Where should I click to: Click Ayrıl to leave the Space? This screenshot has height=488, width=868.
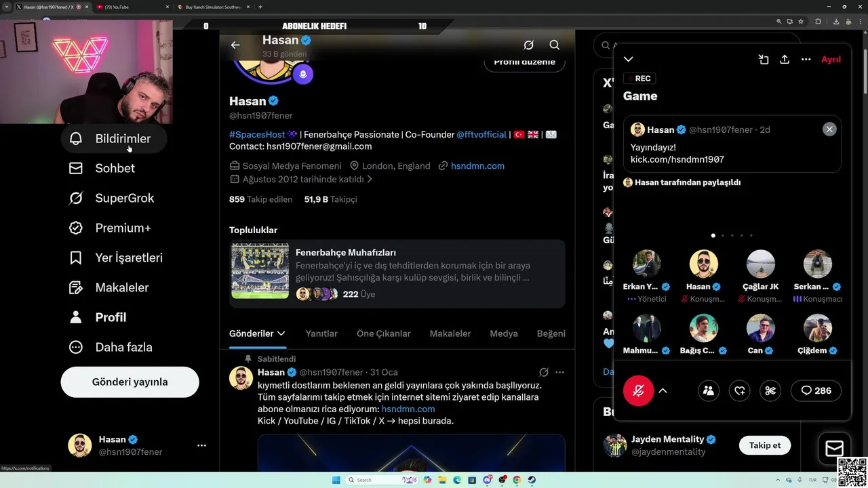point(831,60)
